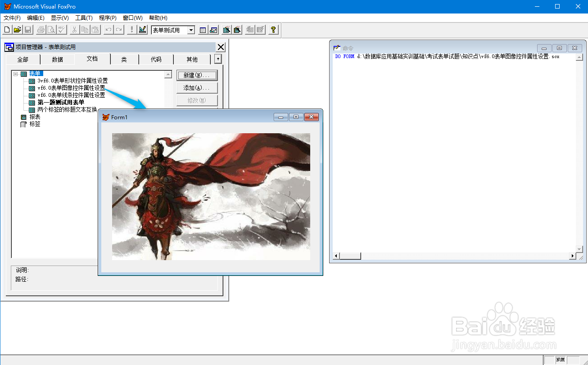Click the Run exclamation mark icon
This screenshot has width=588, height=365.
coord(132,30)
